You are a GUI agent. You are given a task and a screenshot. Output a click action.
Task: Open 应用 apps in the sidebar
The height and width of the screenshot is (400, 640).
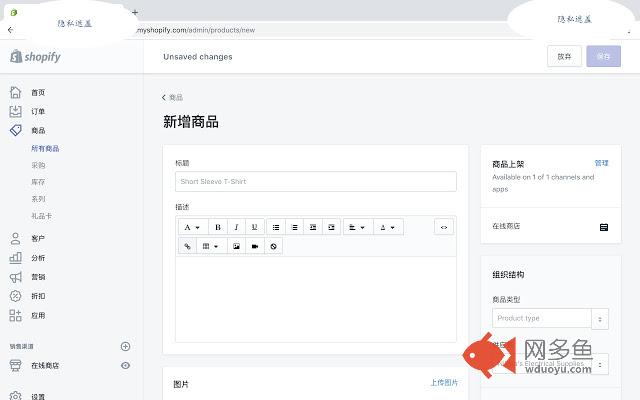pyautogui.click(x=38, y=316)
